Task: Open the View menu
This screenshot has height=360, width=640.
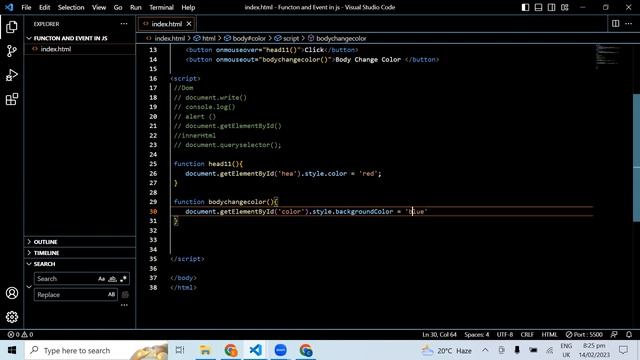Action: click(x=99, y=7)
